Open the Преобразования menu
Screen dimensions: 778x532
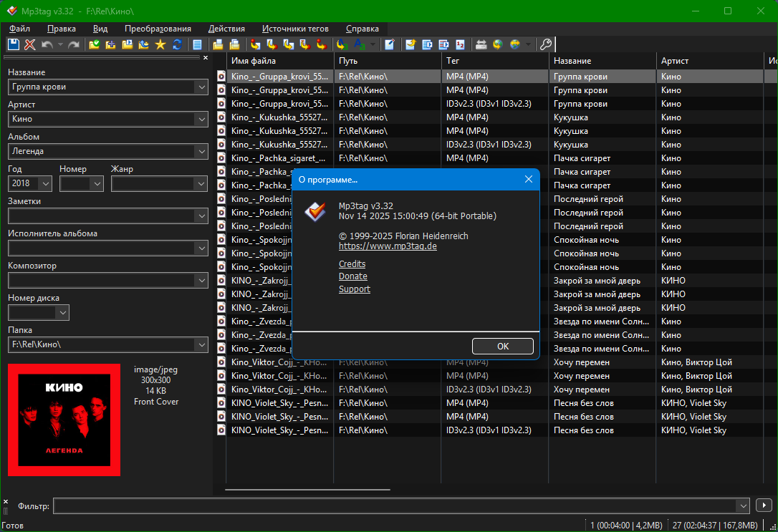[x=158, y=29]
